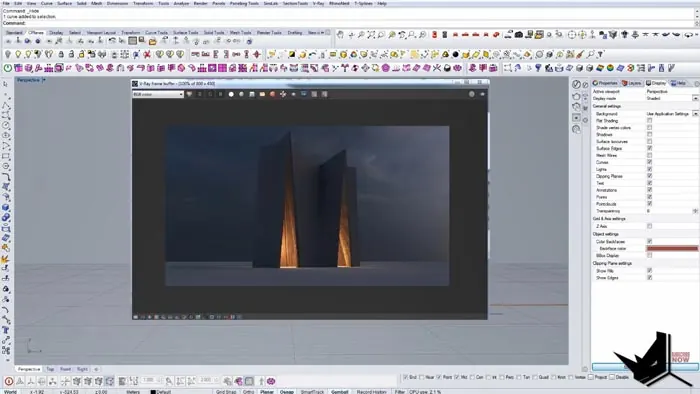Click the Command input line
The width and height of the screenshot is (700, 394).
pos(348,23)
